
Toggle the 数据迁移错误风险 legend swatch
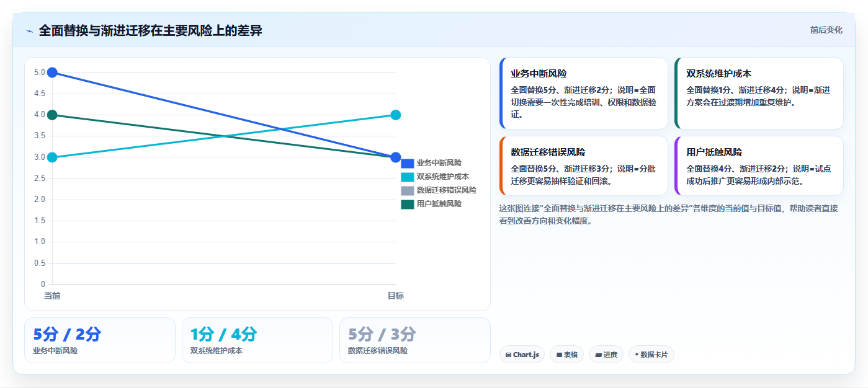click(408, 190)
